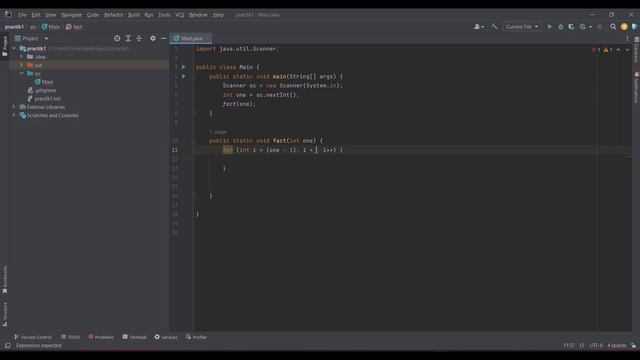This screenshot has height=360, width=640.
Task: Hide the Project tool window minus icon
Action: click(x=164, y=38)
